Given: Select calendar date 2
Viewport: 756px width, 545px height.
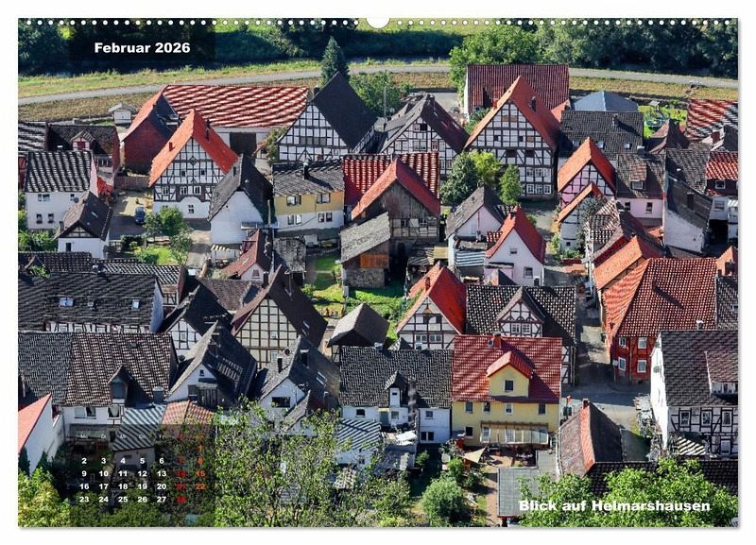Looking at the screenshot, I should (x=84, y=461).
